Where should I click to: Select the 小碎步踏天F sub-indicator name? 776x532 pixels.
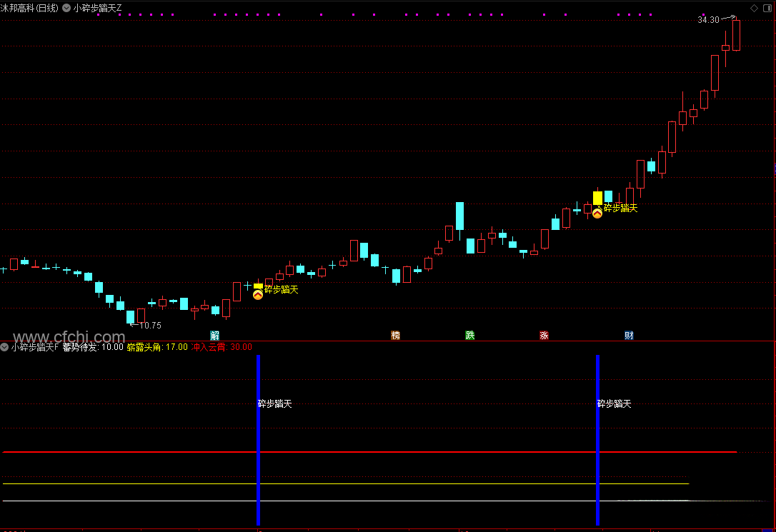click(x=34, y=347)
